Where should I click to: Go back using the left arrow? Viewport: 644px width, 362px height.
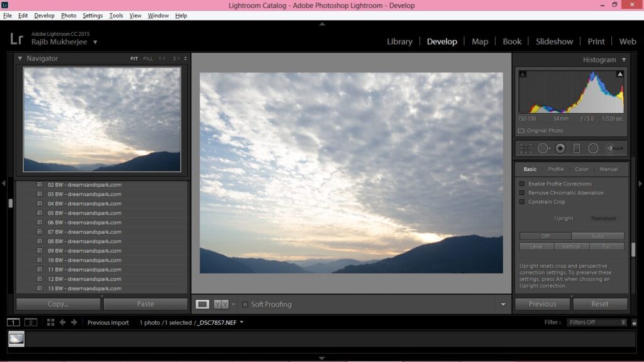tap(62, 322)
